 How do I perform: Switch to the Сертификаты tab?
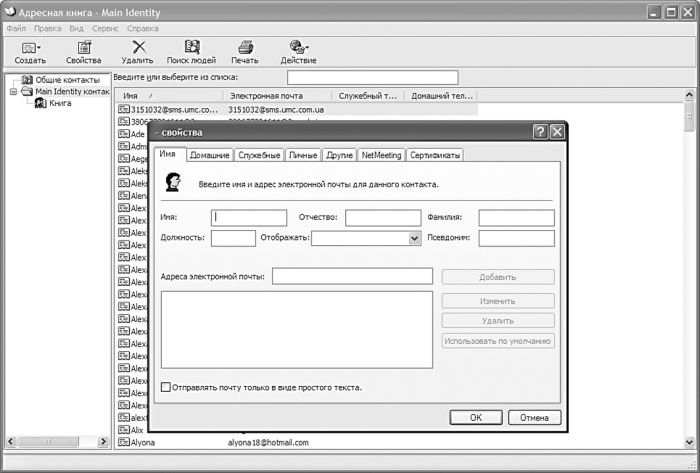click(435, 155)
